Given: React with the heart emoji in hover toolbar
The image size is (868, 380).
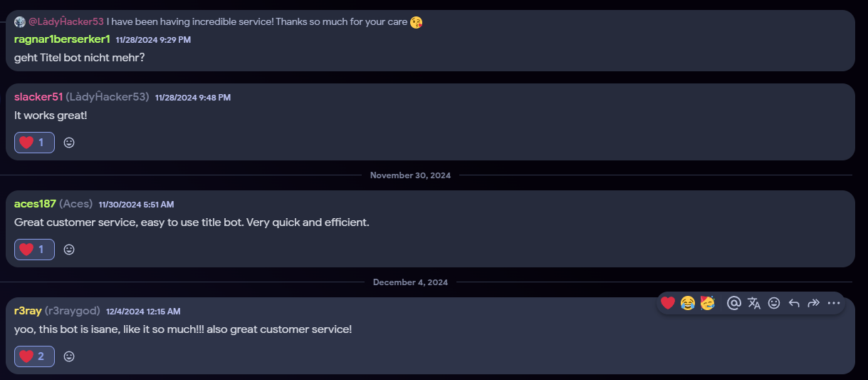Looking at the screenshot, I should click(x=667, y=303).
